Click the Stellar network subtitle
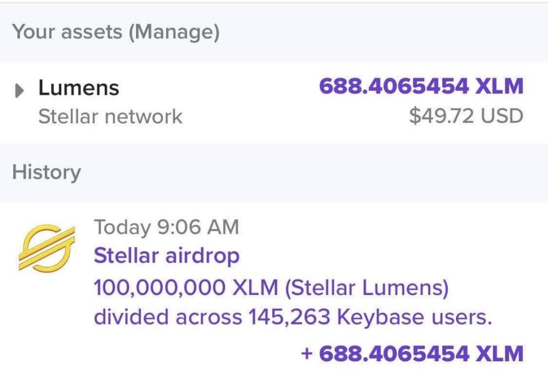The image size is (548, 392). [x=110, y=116]
